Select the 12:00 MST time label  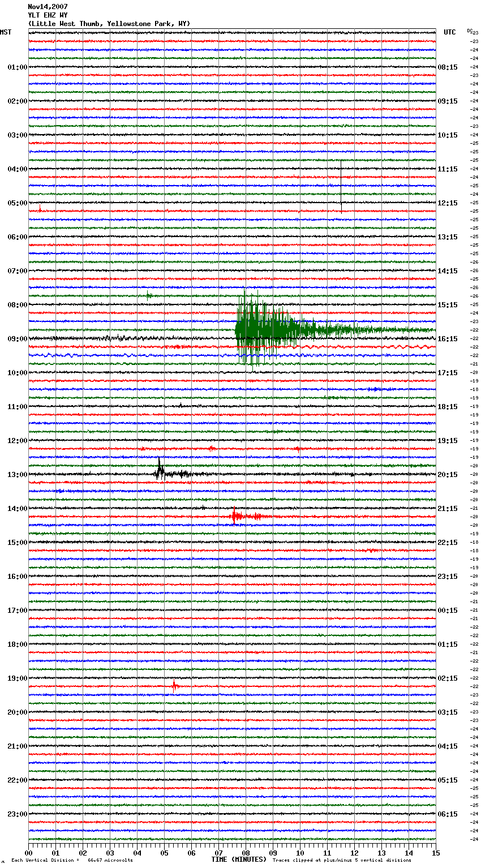[18, 441]
